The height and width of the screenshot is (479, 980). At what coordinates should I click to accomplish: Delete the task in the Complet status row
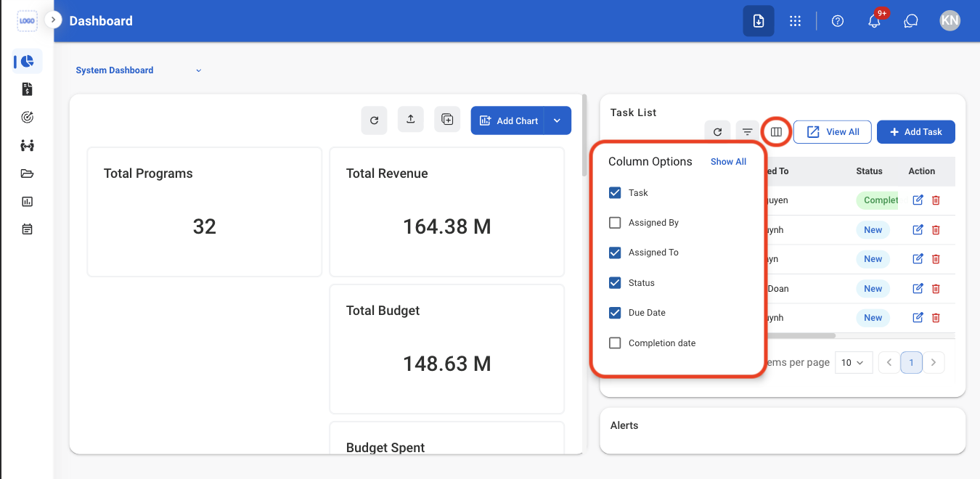point(936,200)
